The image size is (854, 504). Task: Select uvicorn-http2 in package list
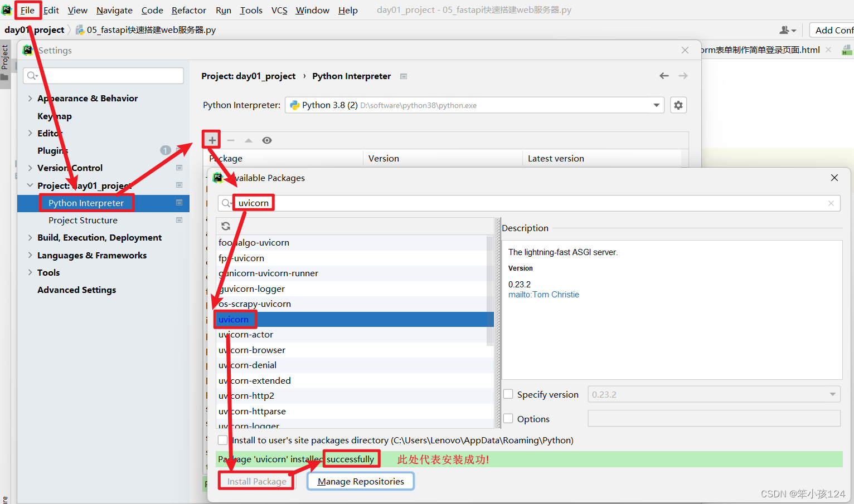(x=355, y=396)
